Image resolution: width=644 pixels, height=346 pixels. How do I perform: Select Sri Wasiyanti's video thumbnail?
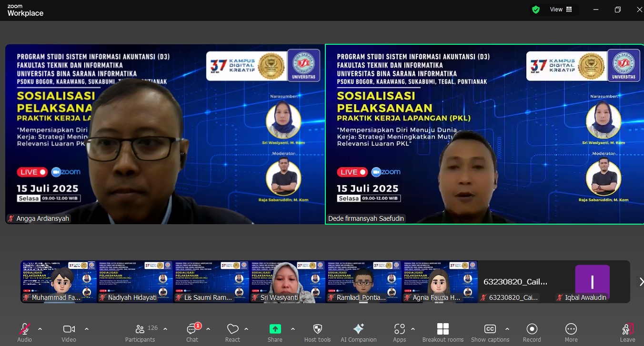tap(287, 281)
